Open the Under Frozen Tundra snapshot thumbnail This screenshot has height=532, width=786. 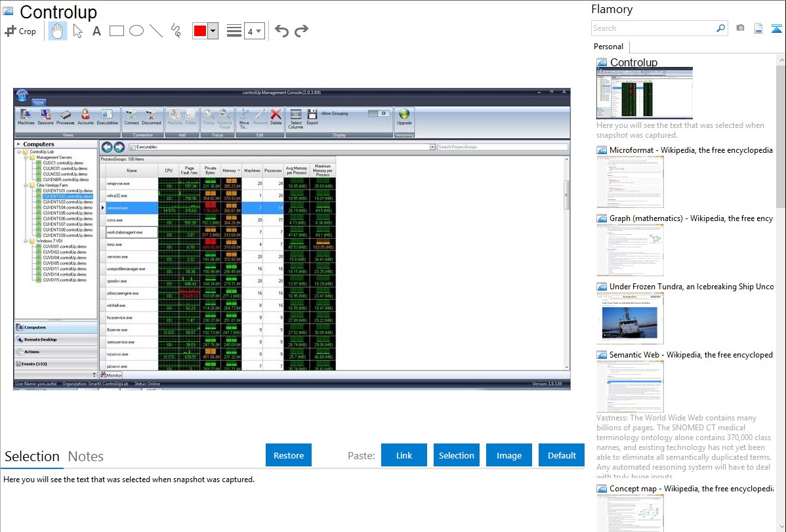coord(630,318)
